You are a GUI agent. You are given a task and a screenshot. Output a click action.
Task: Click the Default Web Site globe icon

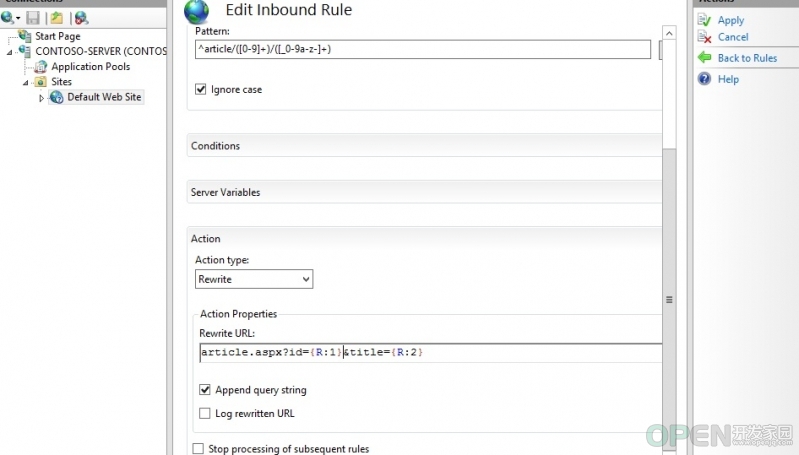pos(57,97)
